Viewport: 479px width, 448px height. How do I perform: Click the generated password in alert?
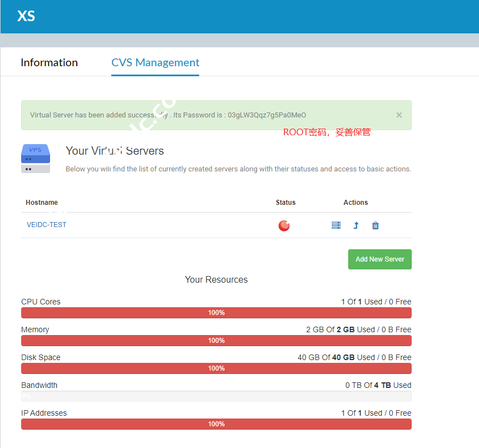pyautogui.click(x=266, y=115)
